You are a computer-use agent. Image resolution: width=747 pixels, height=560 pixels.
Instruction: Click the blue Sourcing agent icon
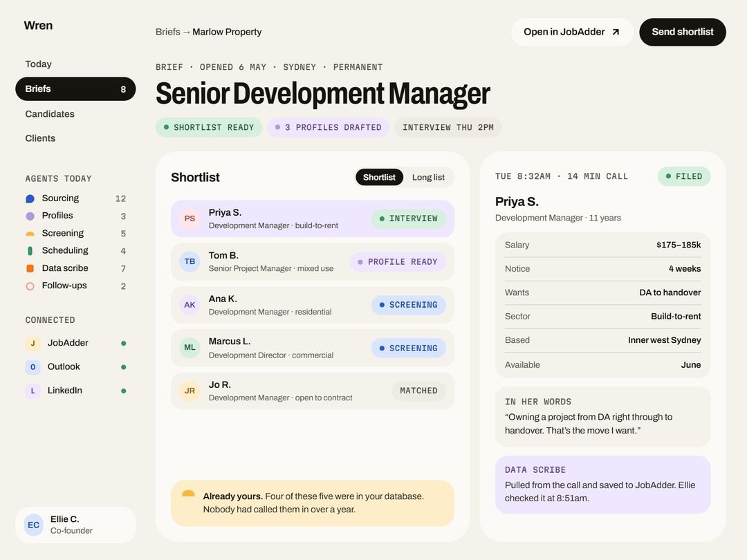coord(30,198)
